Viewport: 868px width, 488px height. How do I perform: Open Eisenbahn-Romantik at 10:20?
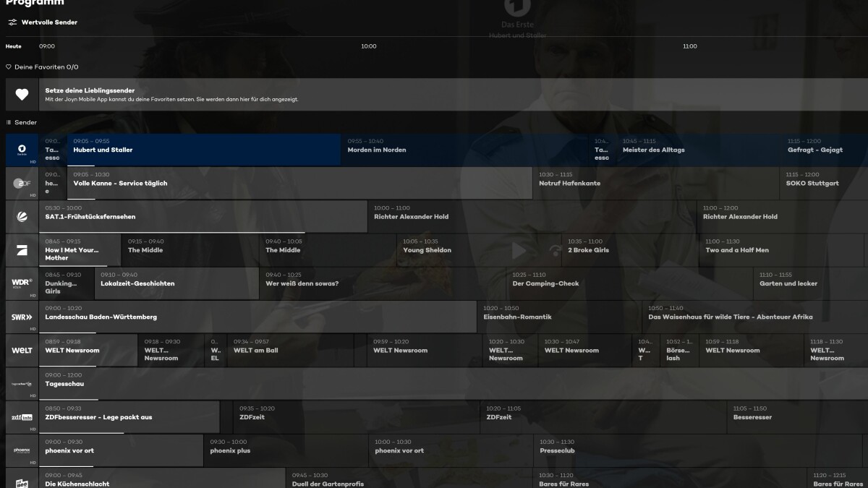[559, 317]
